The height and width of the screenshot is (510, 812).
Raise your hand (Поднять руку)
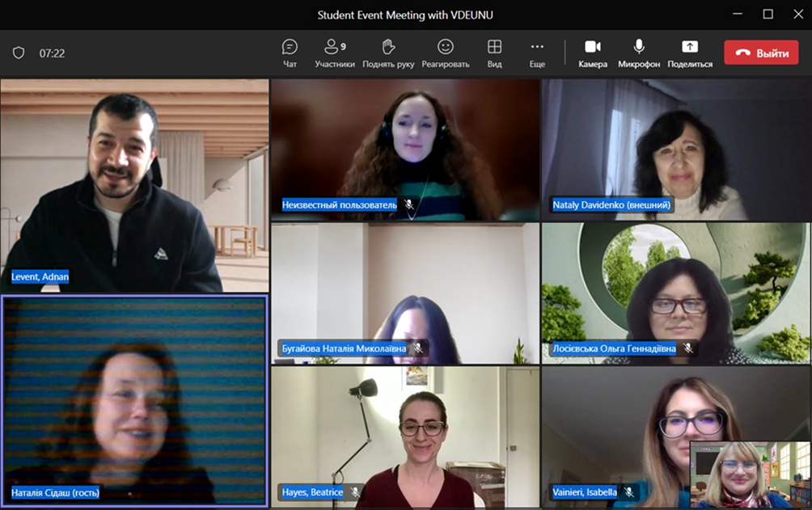click(388, 53)
